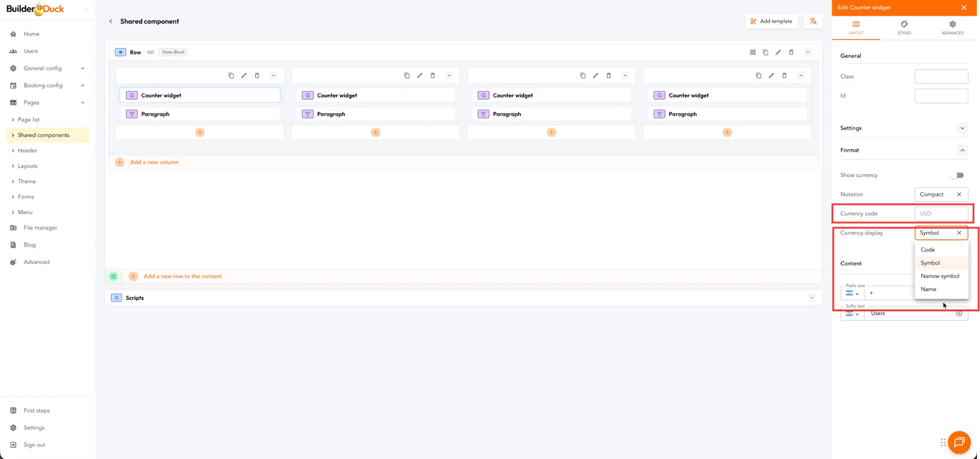Select Narrow symbol from the dropdown list

point(940,276)
